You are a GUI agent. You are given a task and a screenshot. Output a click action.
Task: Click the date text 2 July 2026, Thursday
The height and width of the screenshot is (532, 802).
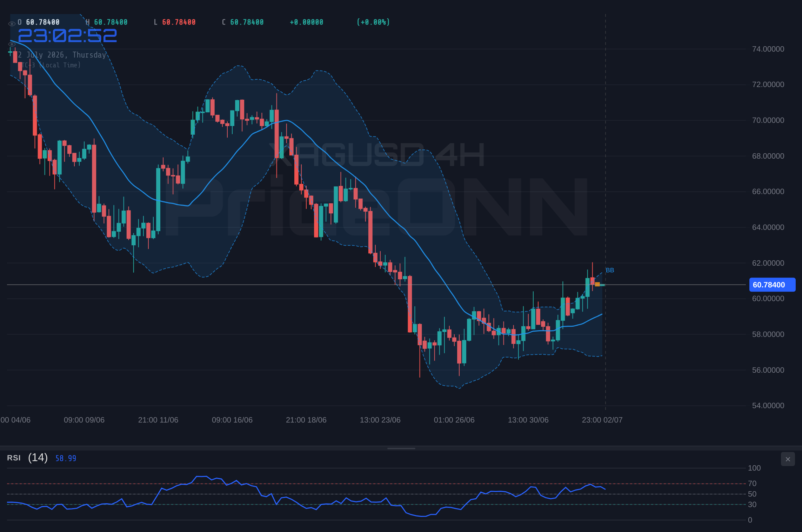[62, 55]
